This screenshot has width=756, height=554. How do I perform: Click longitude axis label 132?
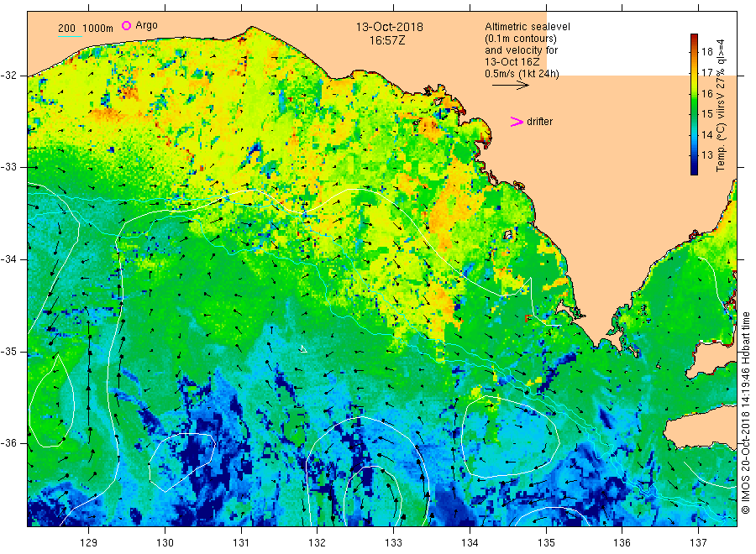pos(318,543)
